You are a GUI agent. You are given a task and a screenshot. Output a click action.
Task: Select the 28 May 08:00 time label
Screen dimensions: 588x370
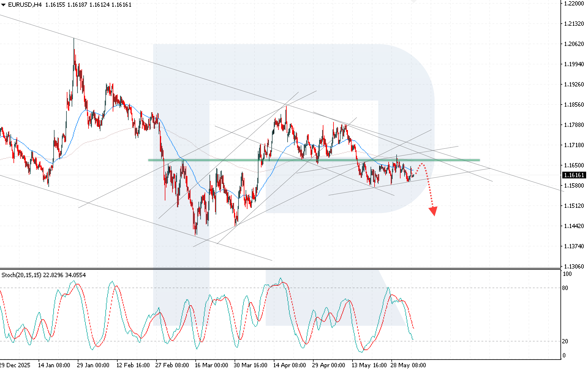pyautogui.click(x=408, y=365)
